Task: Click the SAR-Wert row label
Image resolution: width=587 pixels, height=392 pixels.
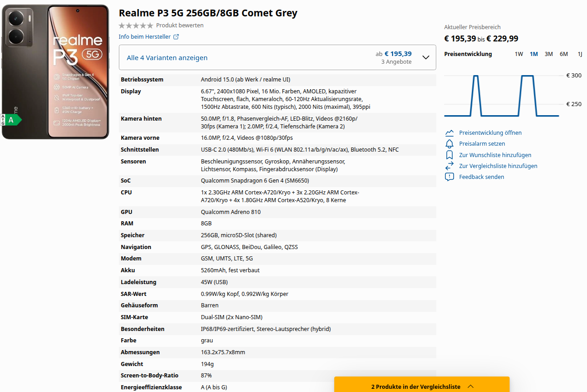Action: 133,294
